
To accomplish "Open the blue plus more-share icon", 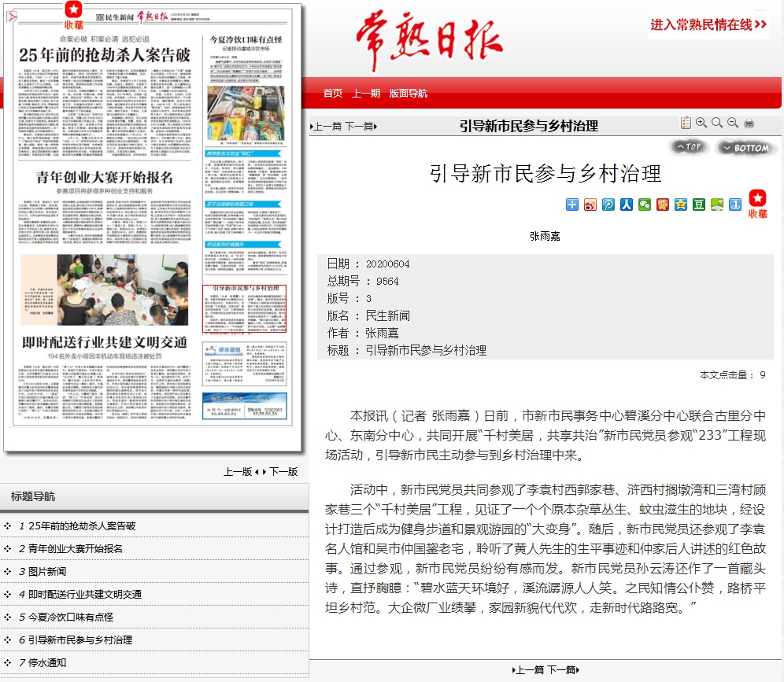I will point(572,205).
